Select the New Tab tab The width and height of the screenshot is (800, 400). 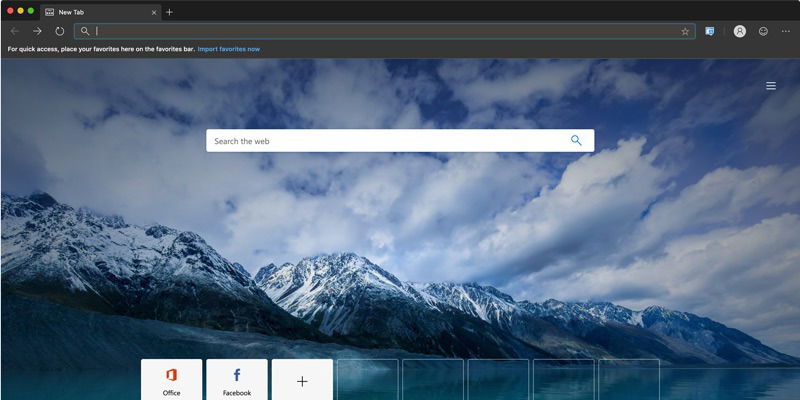90,12
